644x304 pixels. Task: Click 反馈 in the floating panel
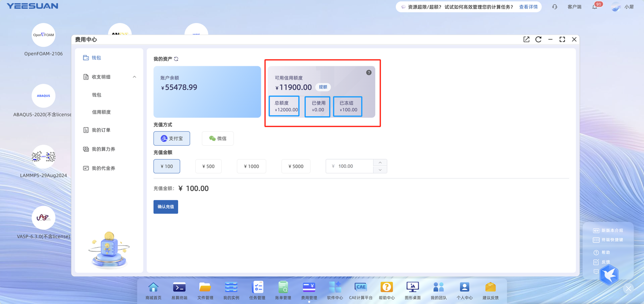pyautogui.click(x=602, y=262)
